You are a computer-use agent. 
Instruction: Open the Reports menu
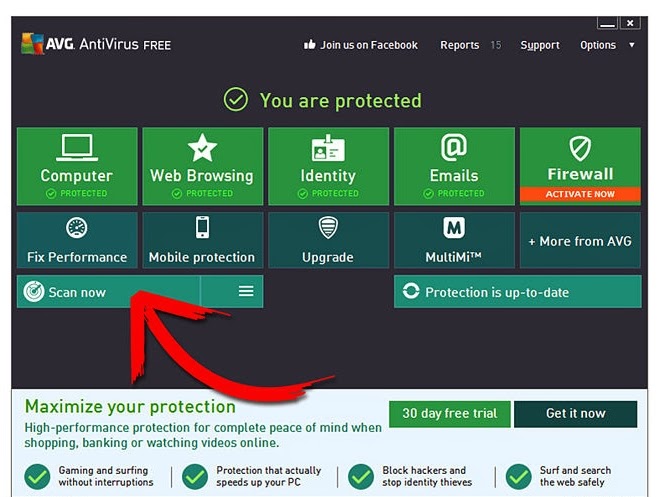tap(459, 45)
